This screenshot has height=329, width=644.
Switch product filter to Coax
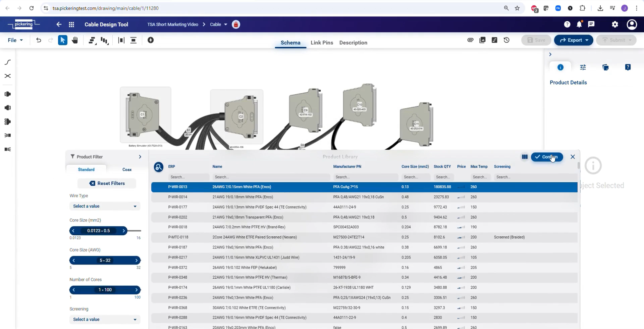click(127, 170)
